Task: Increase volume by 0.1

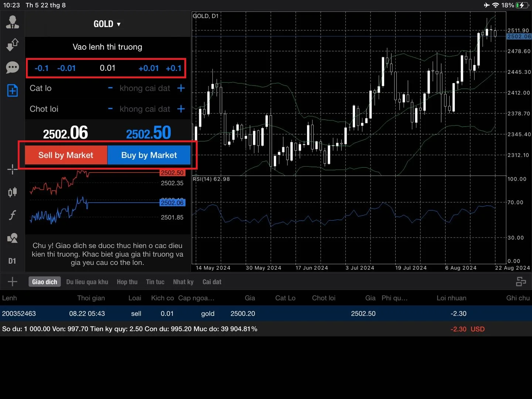Action: click(174, 68)
